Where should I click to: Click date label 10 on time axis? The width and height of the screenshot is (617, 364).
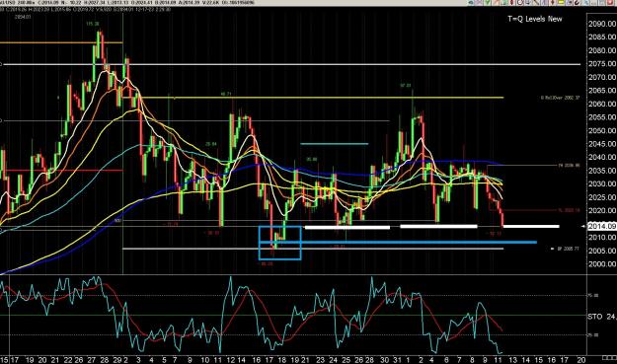click(x=205, y=360)
